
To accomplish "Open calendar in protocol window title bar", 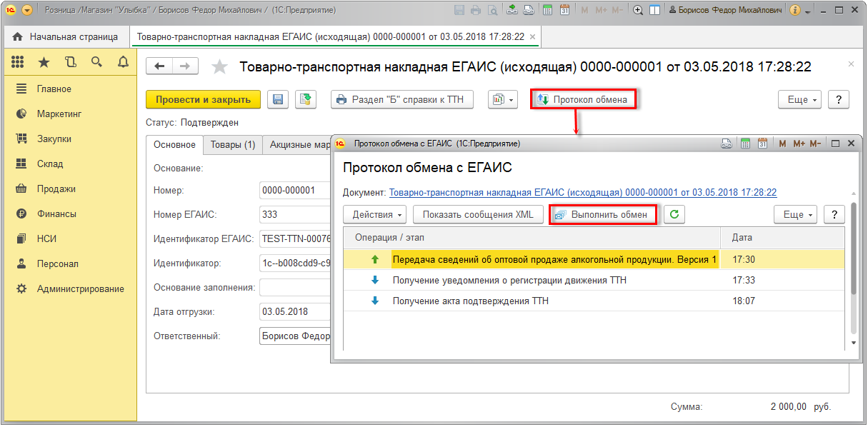I will (762, 144).
